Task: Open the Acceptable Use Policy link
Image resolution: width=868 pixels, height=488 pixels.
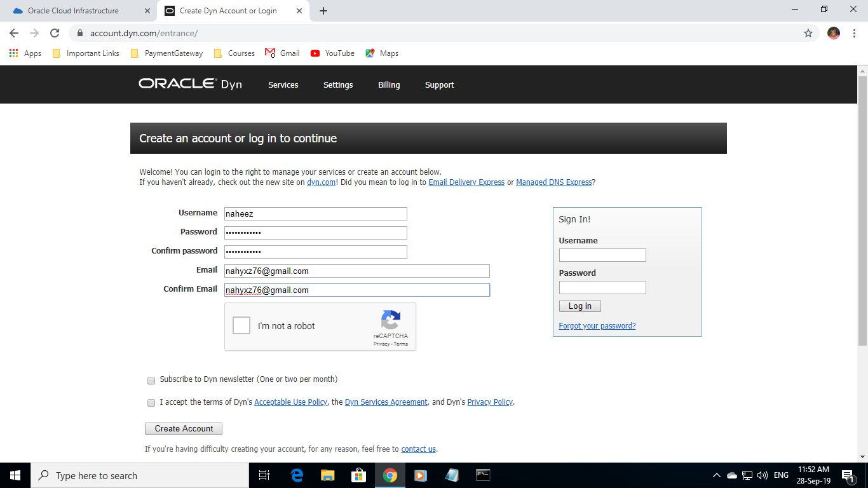Action: (291, 402)
